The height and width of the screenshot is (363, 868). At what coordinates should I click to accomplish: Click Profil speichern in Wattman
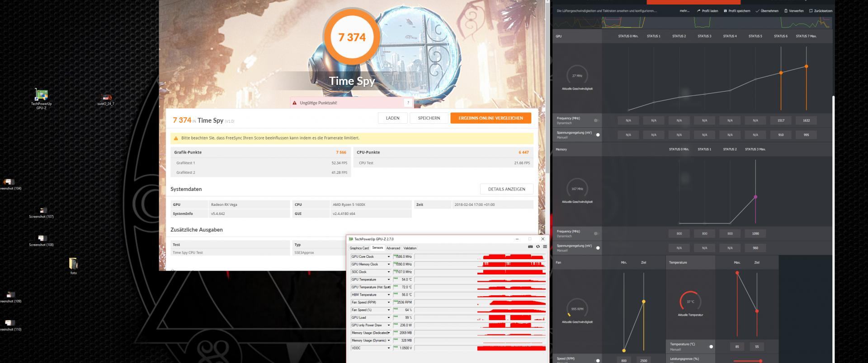[x=737, y=11]
